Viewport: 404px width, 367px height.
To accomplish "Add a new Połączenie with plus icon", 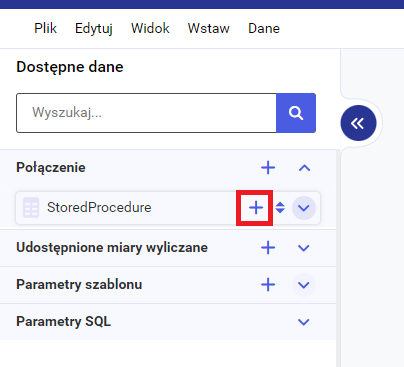I will 268,168.
